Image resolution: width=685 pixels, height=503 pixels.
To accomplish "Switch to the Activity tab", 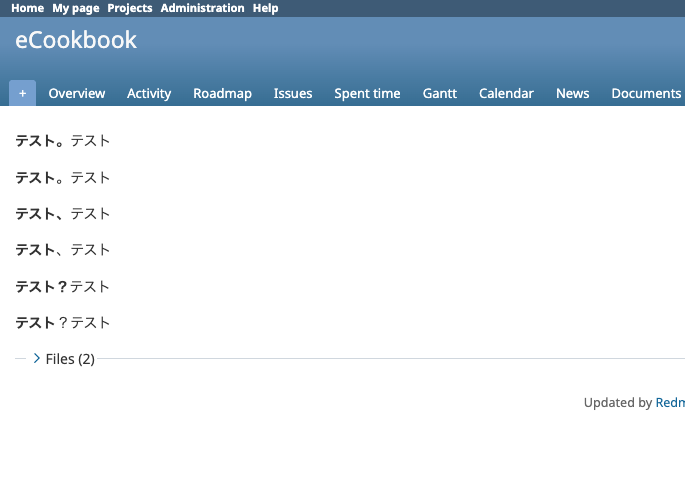I will 149,93.
